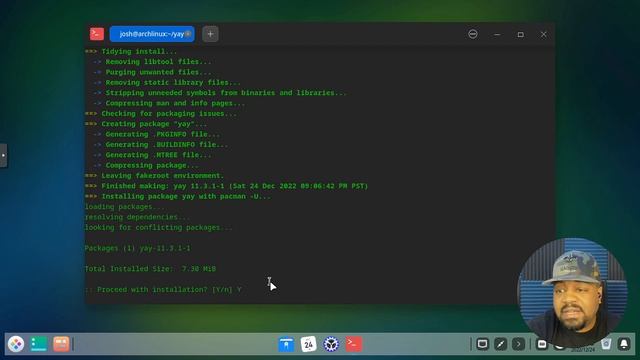The height and width of the screenshot is (360, 640).
Task: Close the josh@archlinux:~/yay tab
Action: 188,34
